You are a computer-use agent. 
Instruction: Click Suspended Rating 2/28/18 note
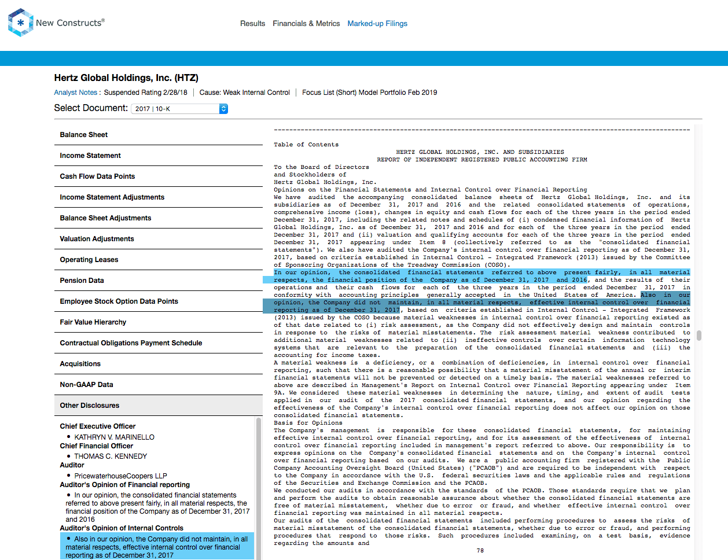point(146,93)
